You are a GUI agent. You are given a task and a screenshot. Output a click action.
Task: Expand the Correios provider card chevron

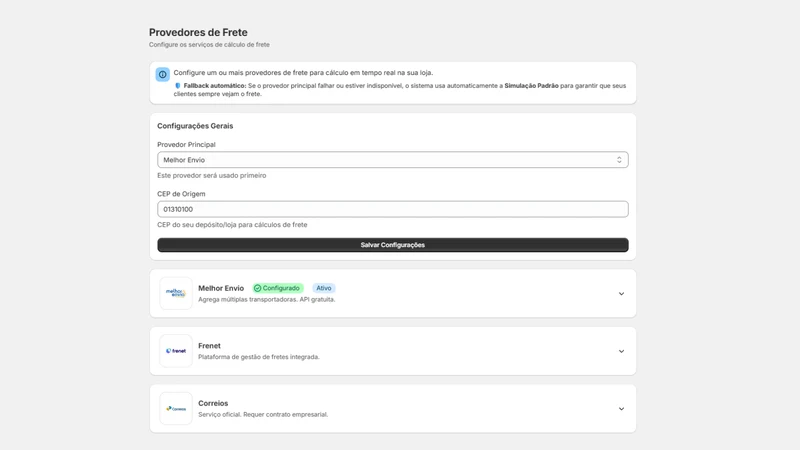tap(621, 409)
